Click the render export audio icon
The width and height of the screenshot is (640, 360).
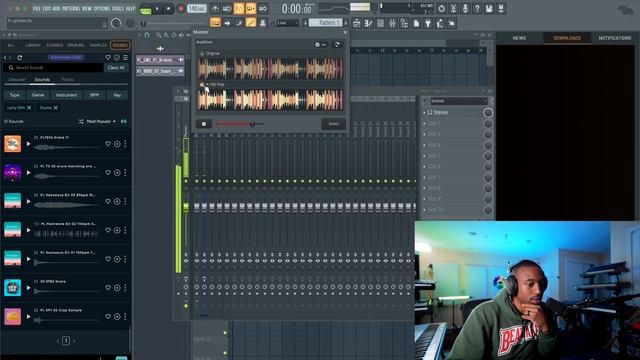pos(501,9)
